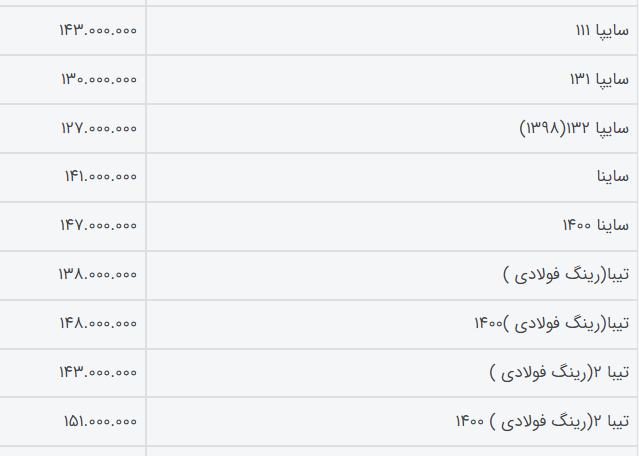Select the ۱۵۱.۰۰۰.۰۰۰ price cell
Screen dimensions: 639x456
click(98, 422)
